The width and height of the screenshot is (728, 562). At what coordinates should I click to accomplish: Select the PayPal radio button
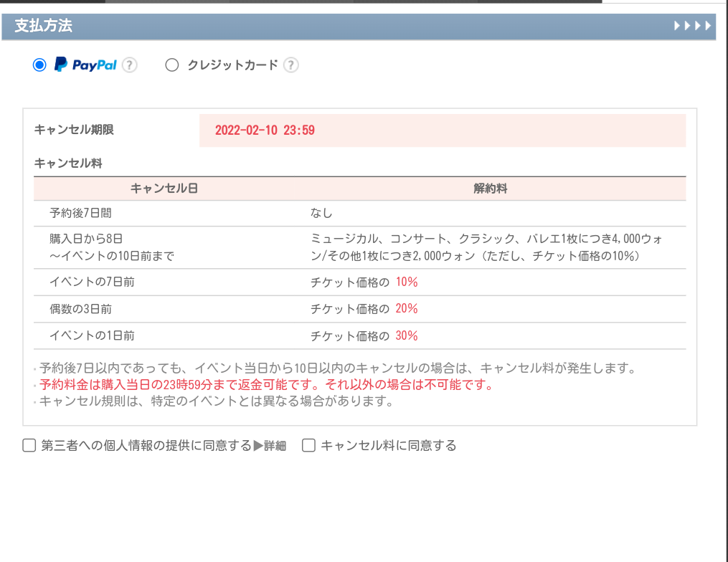point(39,65)
